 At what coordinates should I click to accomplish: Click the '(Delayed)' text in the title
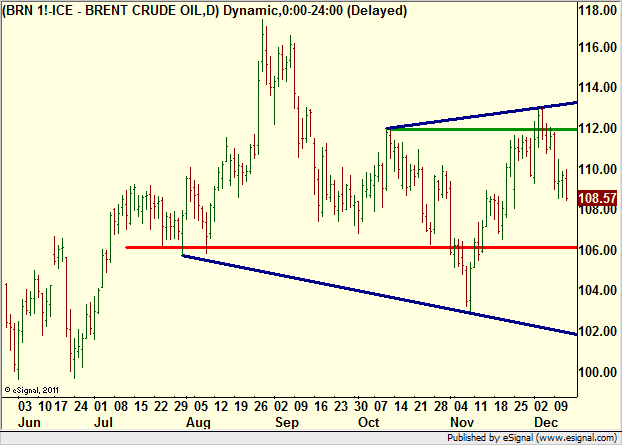[x=377, y=10]
